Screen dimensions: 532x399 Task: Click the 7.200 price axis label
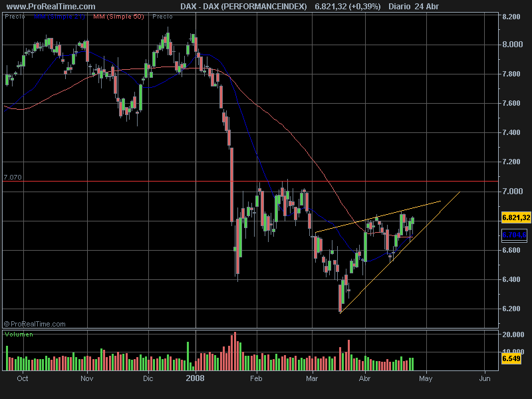(x=511, y=162)
